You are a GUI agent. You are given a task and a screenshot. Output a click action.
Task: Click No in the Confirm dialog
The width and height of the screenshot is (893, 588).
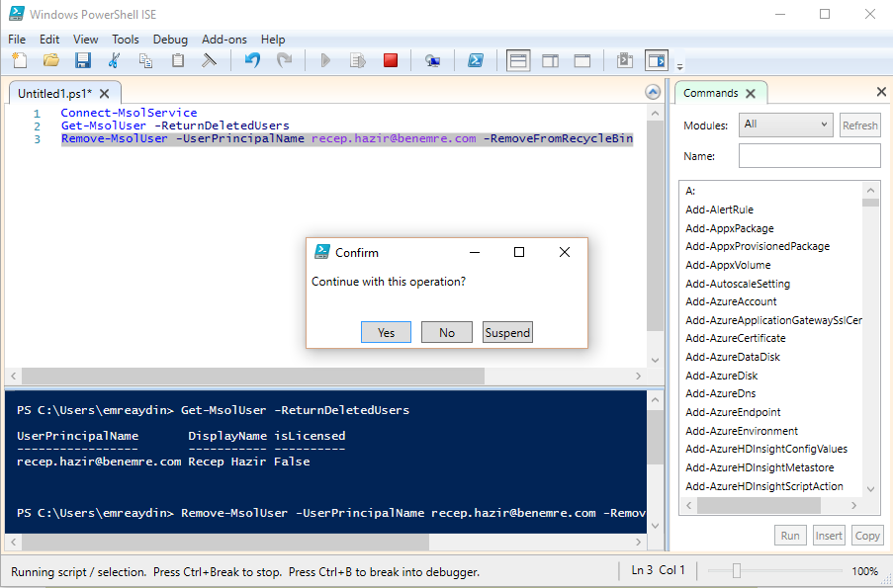447,332
